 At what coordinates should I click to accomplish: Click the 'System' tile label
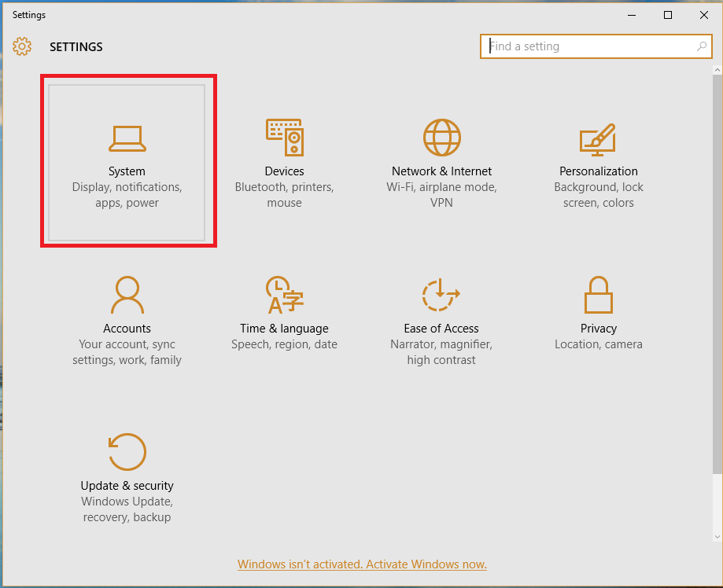(127, 171)
